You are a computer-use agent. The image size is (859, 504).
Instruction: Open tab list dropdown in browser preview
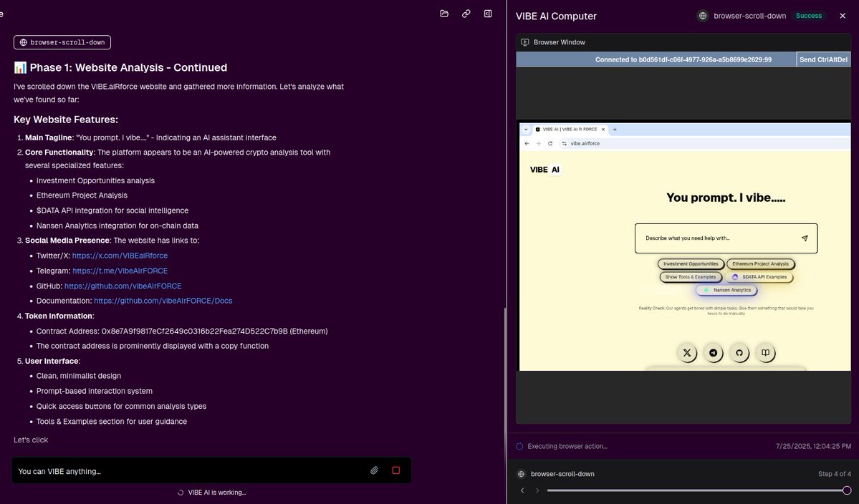tap(526, 130)
